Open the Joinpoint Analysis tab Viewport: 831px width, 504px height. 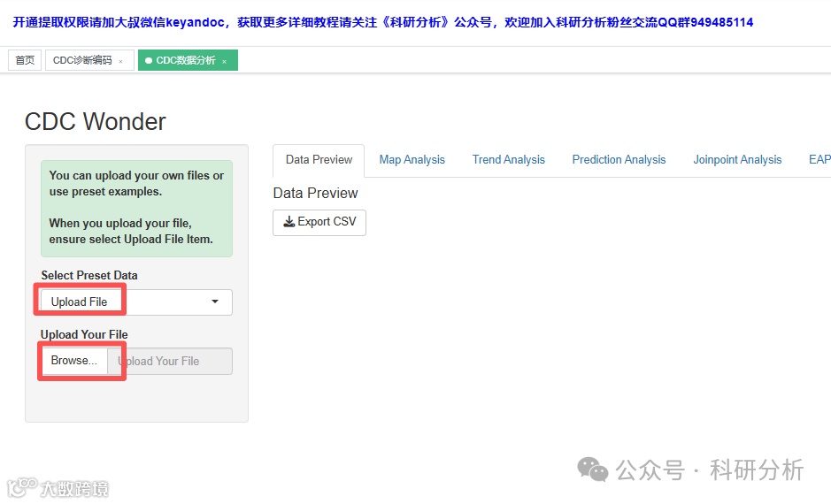[737, 160]
